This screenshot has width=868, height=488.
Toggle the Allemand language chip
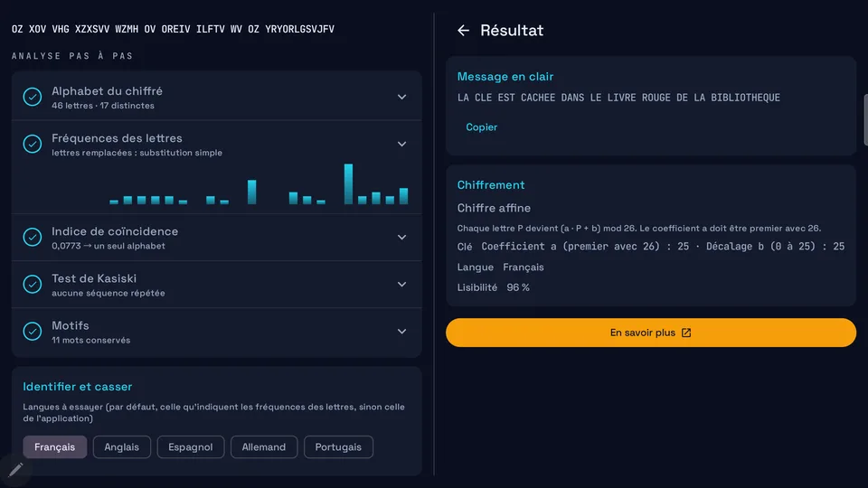[x=264, y=447]
